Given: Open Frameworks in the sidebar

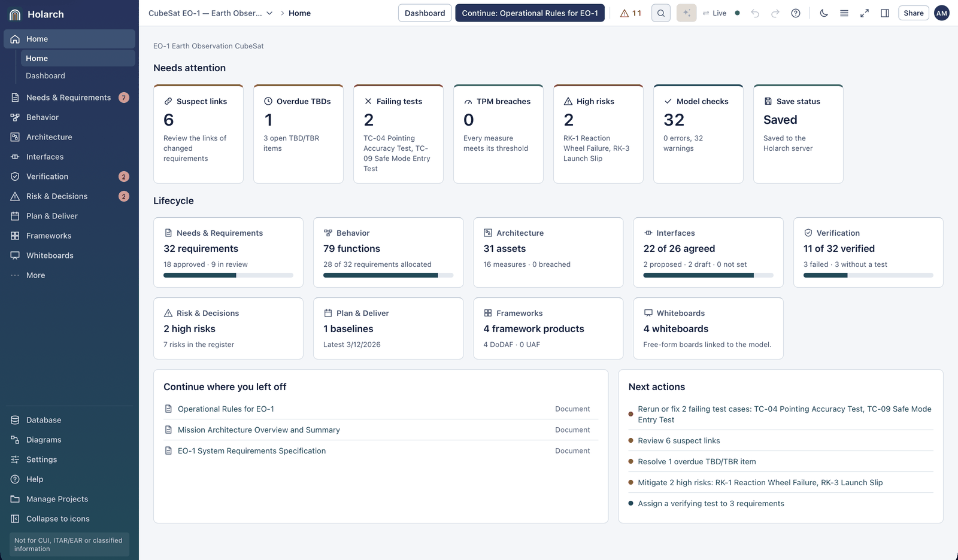Looking at the screenshot, I should [x=69, y=236].
